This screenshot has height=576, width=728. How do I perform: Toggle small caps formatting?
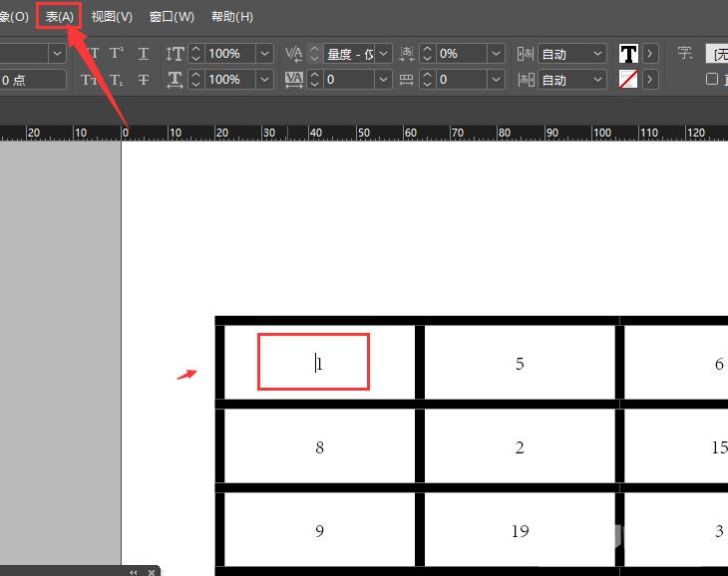click(x=88, y=80)
